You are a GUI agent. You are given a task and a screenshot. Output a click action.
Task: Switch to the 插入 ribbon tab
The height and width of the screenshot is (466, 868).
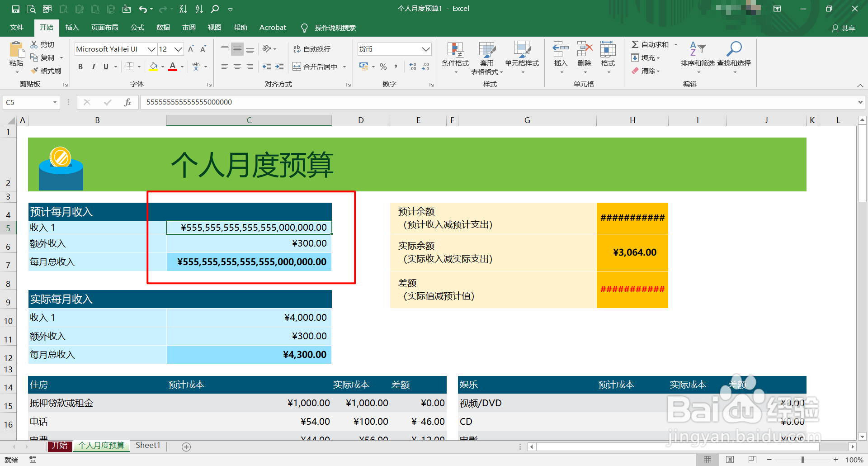pyautogui.click(x=72, y=27)
